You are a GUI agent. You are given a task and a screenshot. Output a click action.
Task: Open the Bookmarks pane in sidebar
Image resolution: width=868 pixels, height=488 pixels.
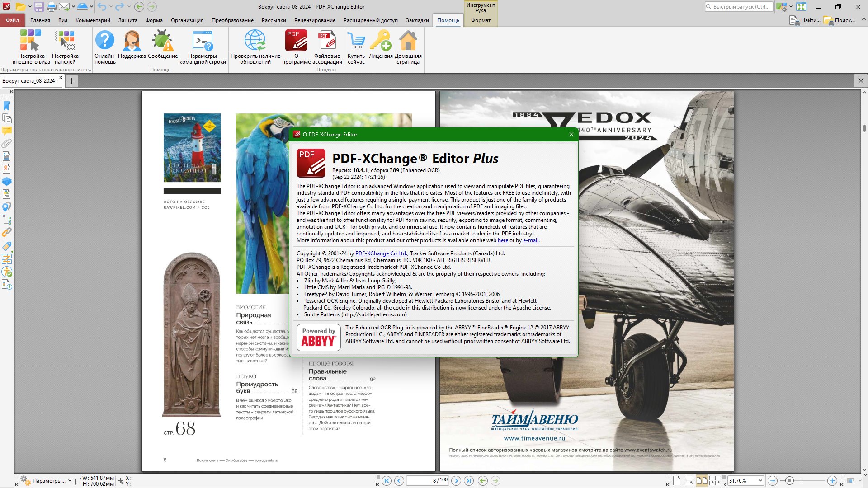pyautogui.click(x=7, y=106)
